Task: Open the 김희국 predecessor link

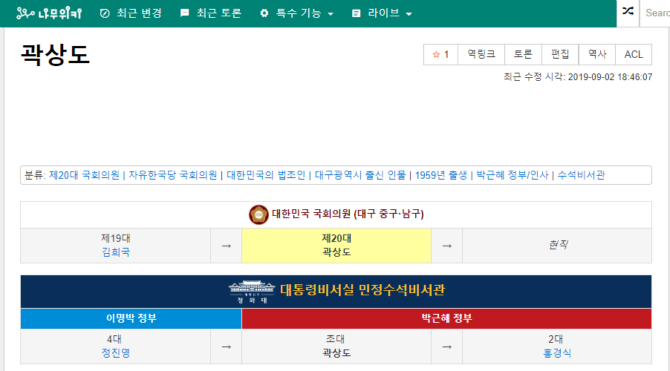Action: click(115, 252)
